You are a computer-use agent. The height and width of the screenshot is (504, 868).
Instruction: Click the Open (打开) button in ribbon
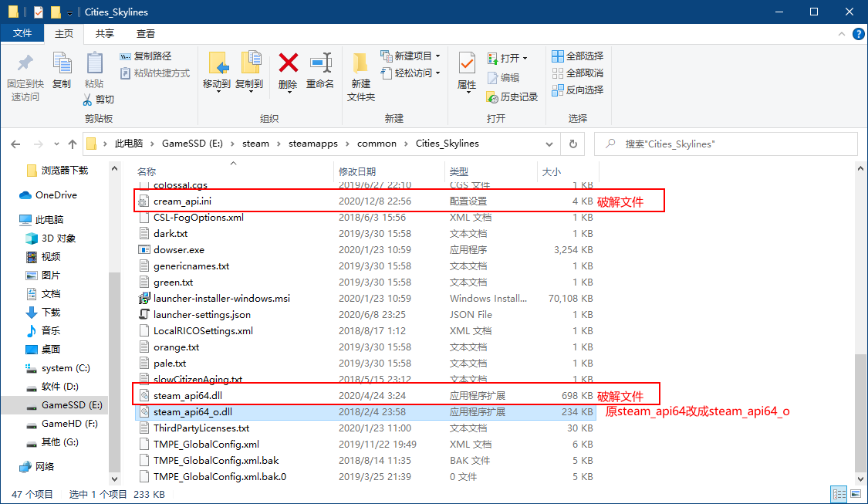tap(507, 58)
